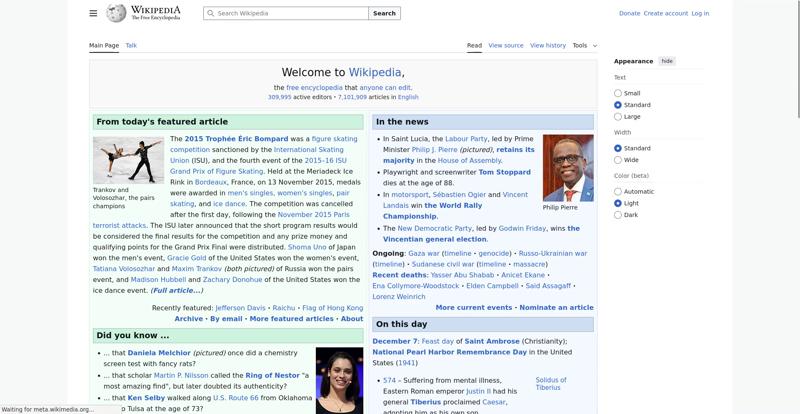Click the Create account link
800x414 pixels.
665,14
